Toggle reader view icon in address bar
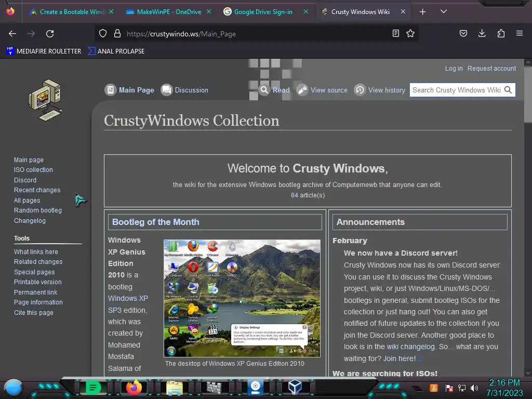Image resolution: width=532 pixels, height=399 pixels. click(x=395, y=34)
